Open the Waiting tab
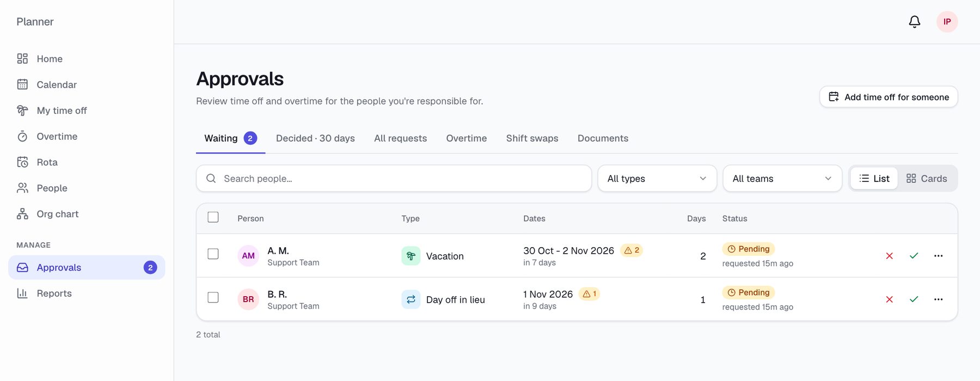 click(x=230, y=138)
